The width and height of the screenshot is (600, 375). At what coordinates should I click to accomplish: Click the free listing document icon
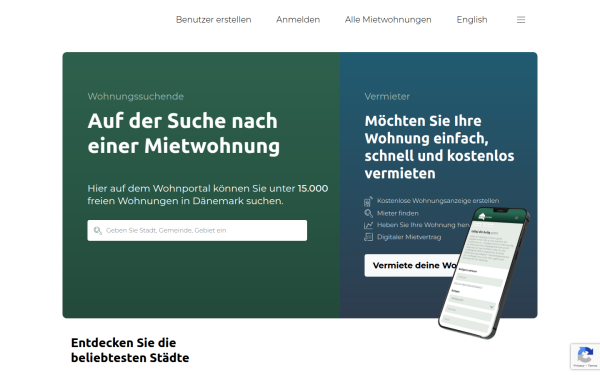click(x=368, y=201)
